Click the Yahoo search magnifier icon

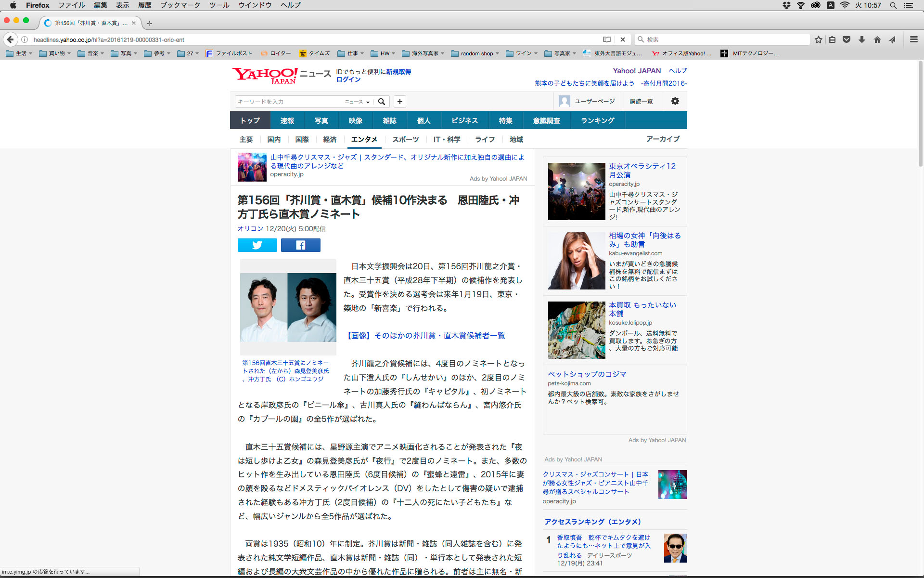[x=382, y=102]
